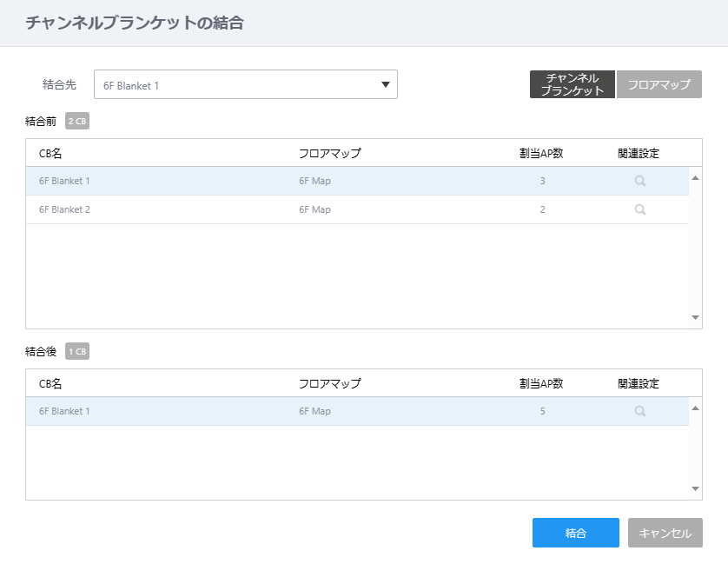Click 6F Map cell of 6F Blanket 2
This screenshot has width=728, height=564.
click(x=314, y=209)
